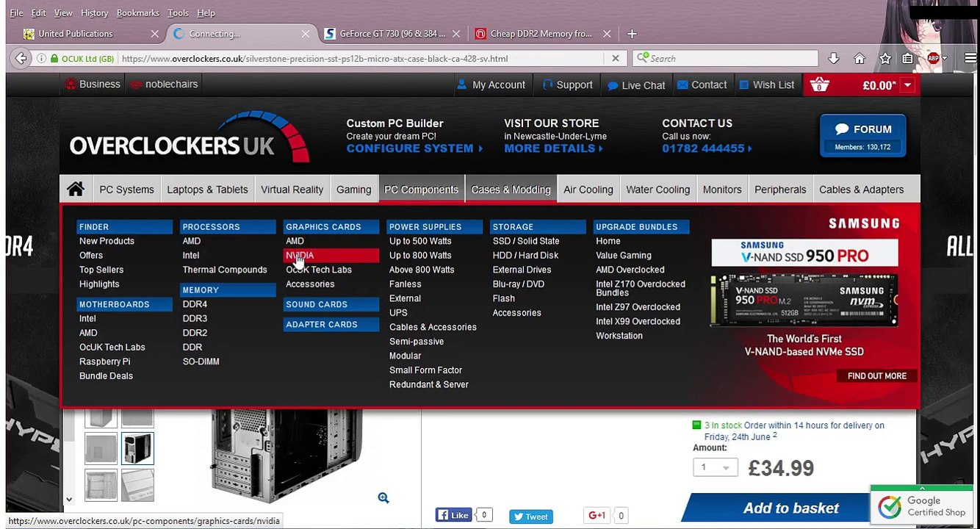Go to the browser Home page icon
Viewport: 980px width, 529px height.
[860, 59]
